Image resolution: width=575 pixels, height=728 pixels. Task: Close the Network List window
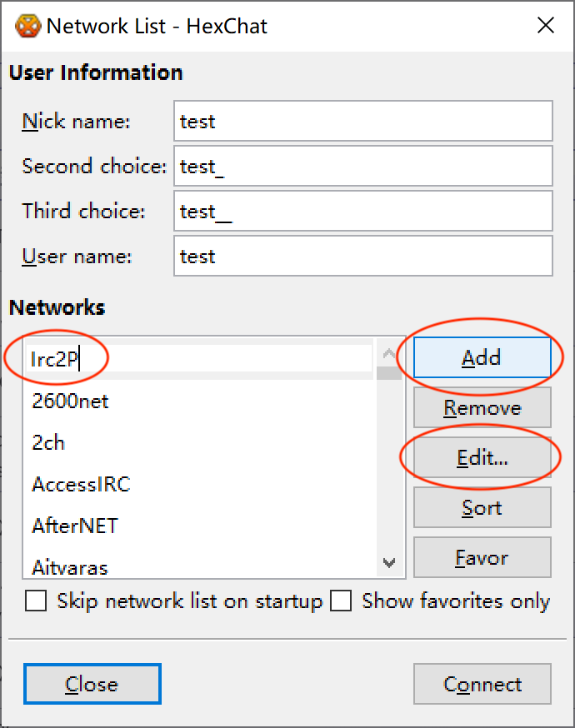(x=546, y=26)
